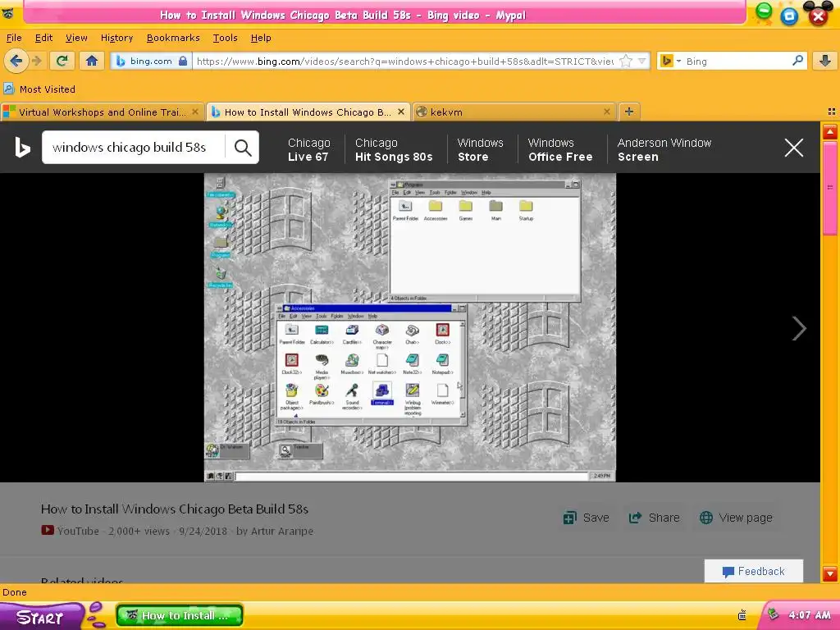
Task: Open the Tools menu
Action: click(225, 38)
